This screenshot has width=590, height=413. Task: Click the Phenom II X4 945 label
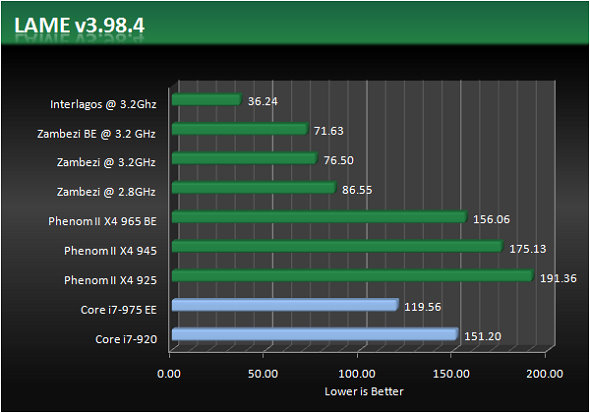(x=110, y=251)
